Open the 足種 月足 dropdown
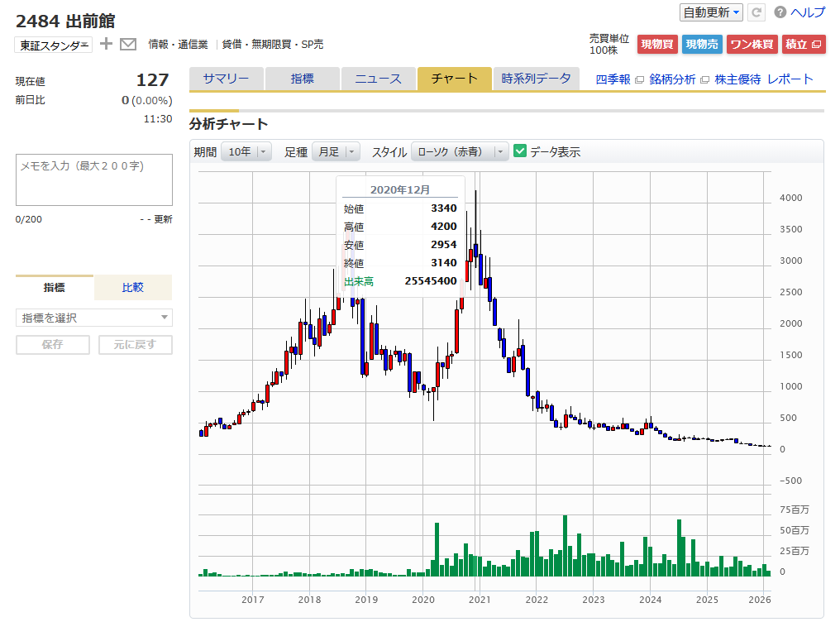 tap(336, 151)
